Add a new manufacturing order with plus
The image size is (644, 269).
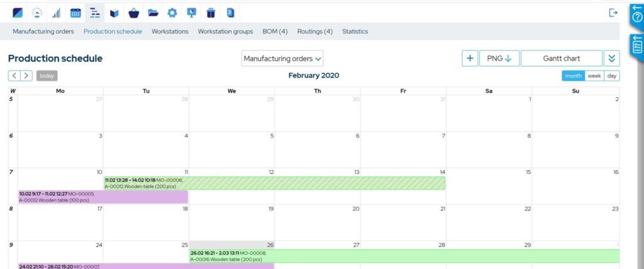coord(470,59)
